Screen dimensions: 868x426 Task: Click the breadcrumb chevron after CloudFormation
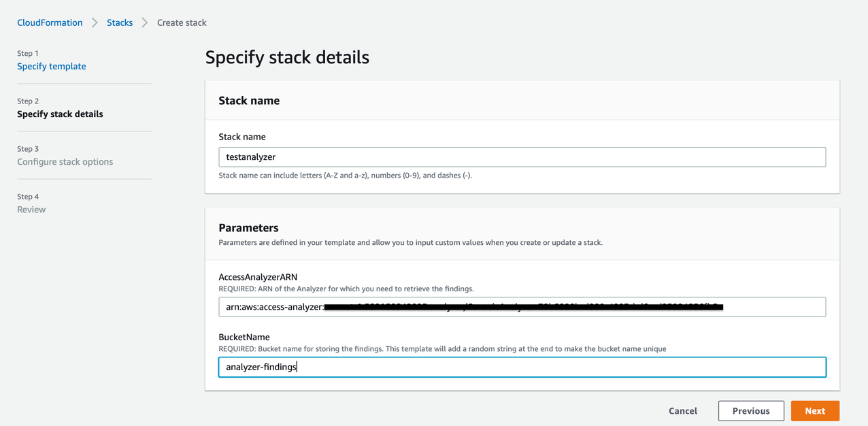[x=95, y=22]
